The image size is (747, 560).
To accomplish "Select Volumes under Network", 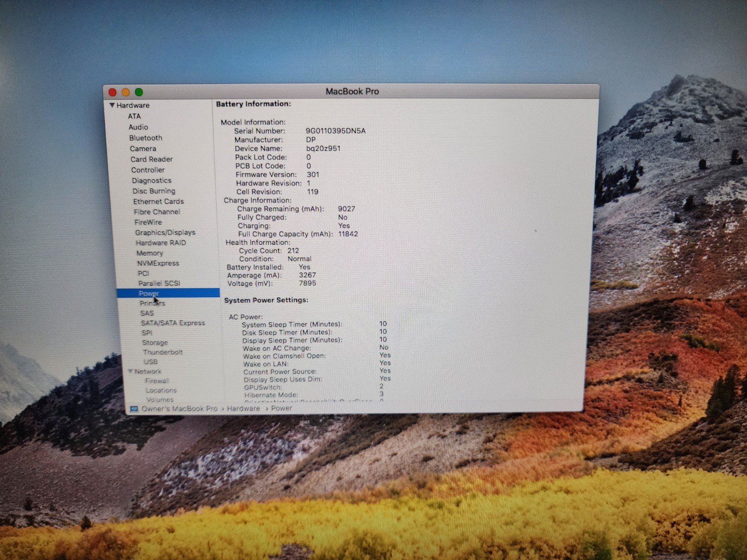I will 160,399.
